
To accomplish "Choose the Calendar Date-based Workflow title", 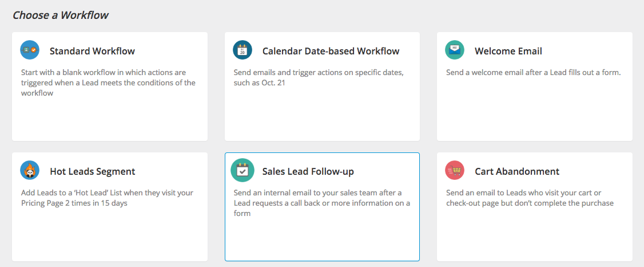I will (x=331, y=51).
